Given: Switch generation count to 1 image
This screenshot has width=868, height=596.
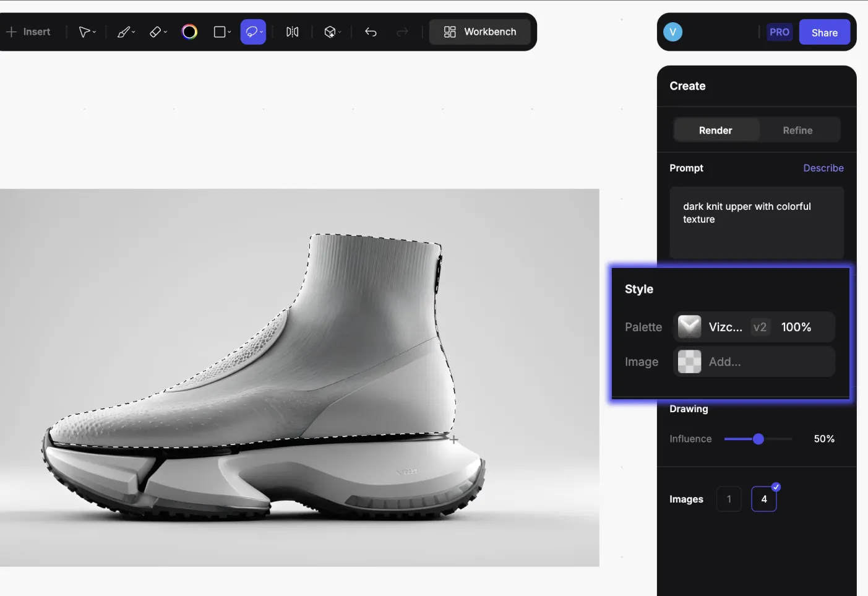Looking at the screenshot, I should [729, 499].
